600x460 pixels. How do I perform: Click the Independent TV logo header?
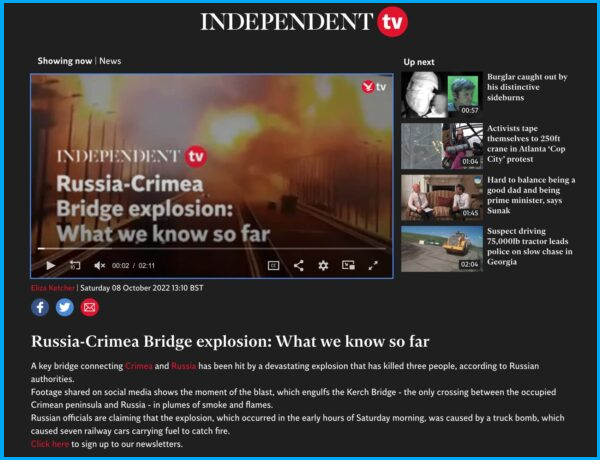304,21
